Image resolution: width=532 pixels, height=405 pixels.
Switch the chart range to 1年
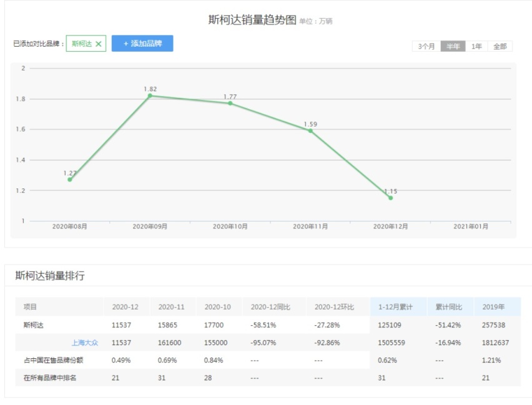(x=476, y=46)
